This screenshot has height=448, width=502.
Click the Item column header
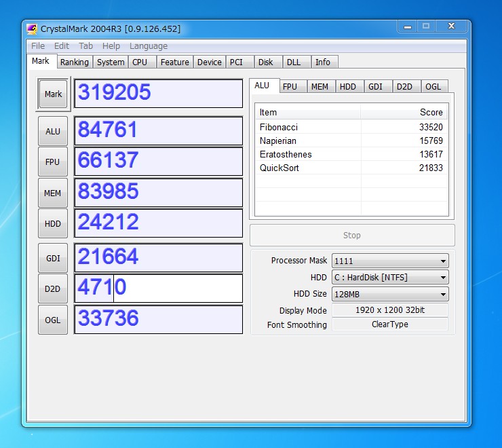pyautogui.click(x=308, y=112)
